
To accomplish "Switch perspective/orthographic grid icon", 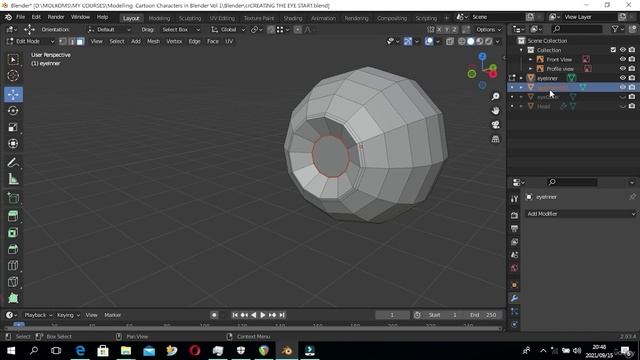I will [495, 139].
